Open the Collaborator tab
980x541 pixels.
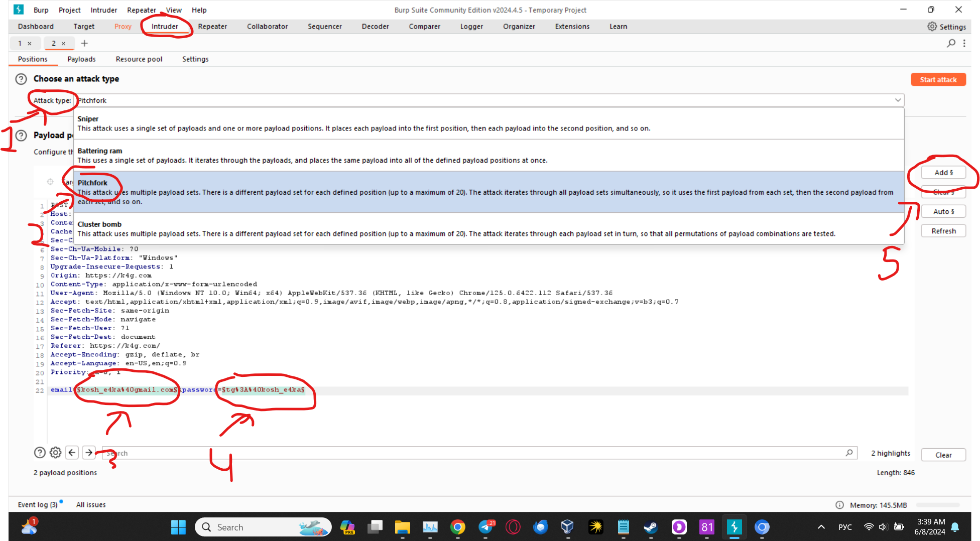pyautogui.click(x=268, y=27)
